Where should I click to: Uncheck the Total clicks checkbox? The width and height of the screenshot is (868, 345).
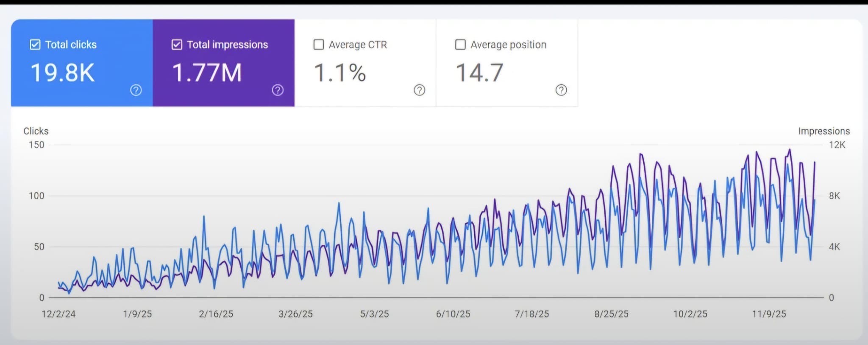[x=35, y=45]
